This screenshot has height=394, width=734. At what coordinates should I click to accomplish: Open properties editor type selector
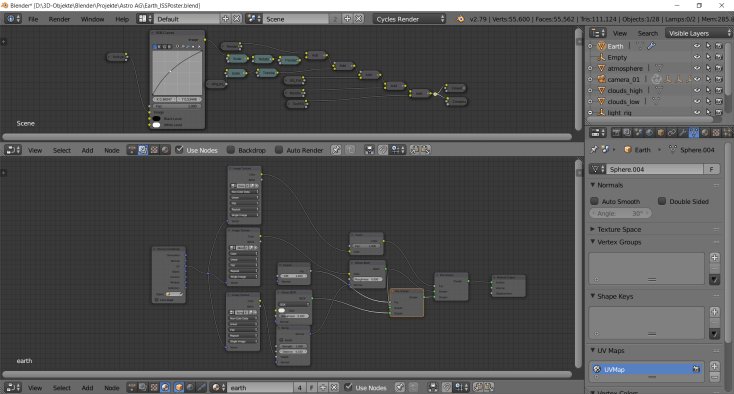pos(598,133)
